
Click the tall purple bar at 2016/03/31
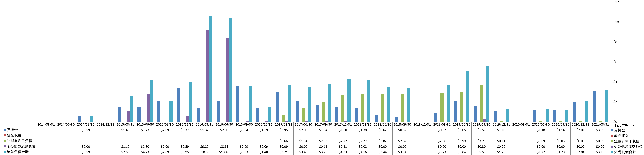(208, 76)
